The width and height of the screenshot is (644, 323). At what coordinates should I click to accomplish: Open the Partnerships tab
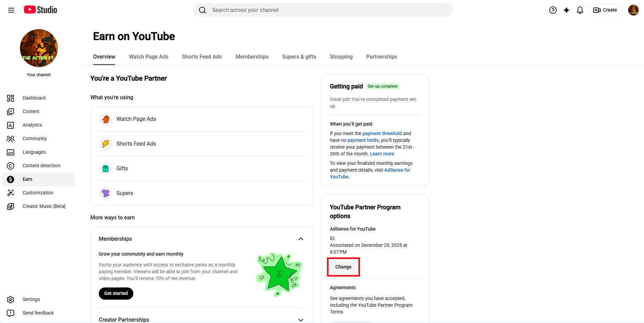(382, 57)
